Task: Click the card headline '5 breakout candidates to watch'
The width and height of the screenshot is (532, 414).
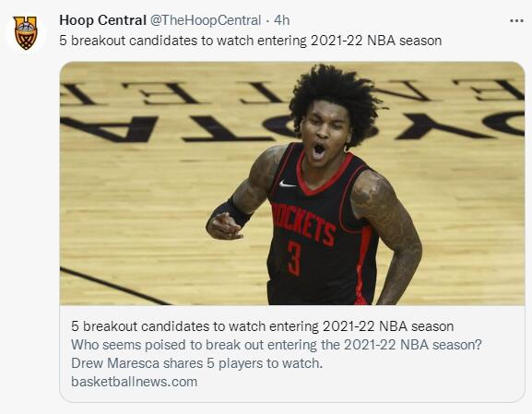Action: (x=262, y=326)
